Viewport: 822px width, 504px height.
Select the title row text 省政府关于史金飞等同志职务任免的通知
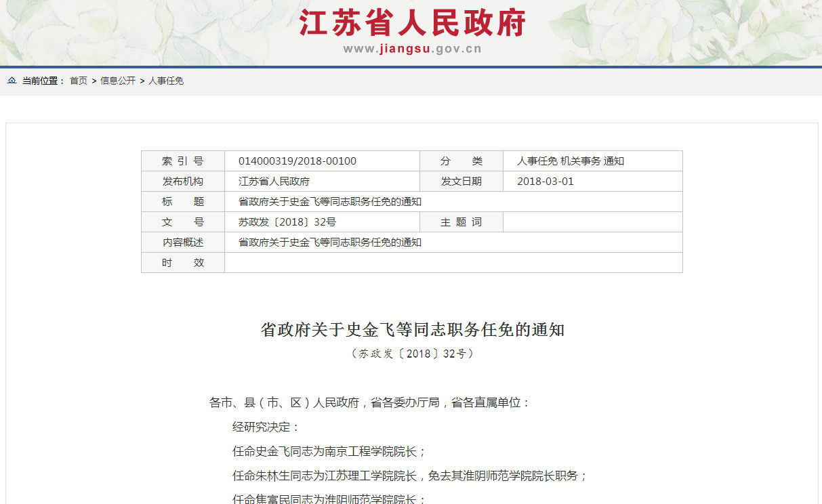pos(330,202)
